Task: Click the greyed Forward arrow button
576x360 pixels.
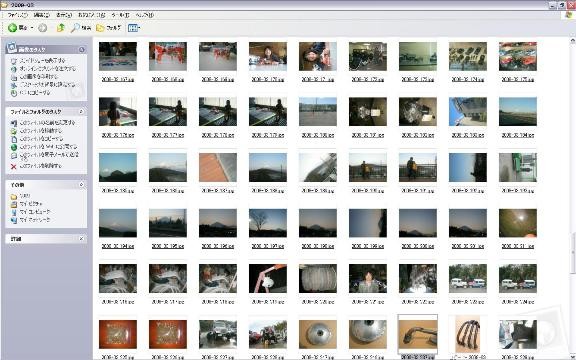Action: click(x=43, y=28)
